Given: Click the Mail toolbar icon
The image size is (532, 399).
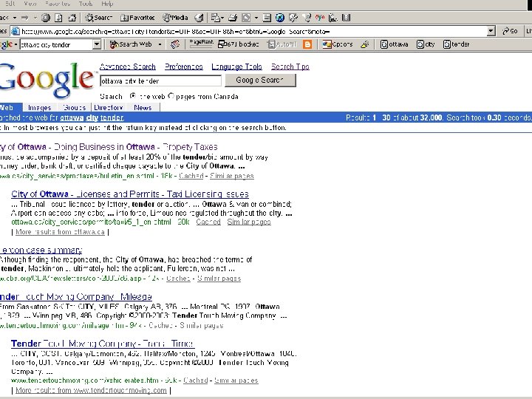Looking at the screenshot, I should (x=215, y=18).
